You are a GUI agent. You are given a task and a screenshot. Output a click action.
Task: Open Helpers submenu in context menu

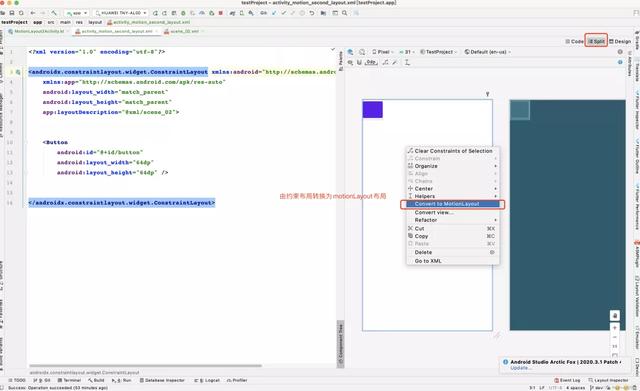(x=453, y=196)
